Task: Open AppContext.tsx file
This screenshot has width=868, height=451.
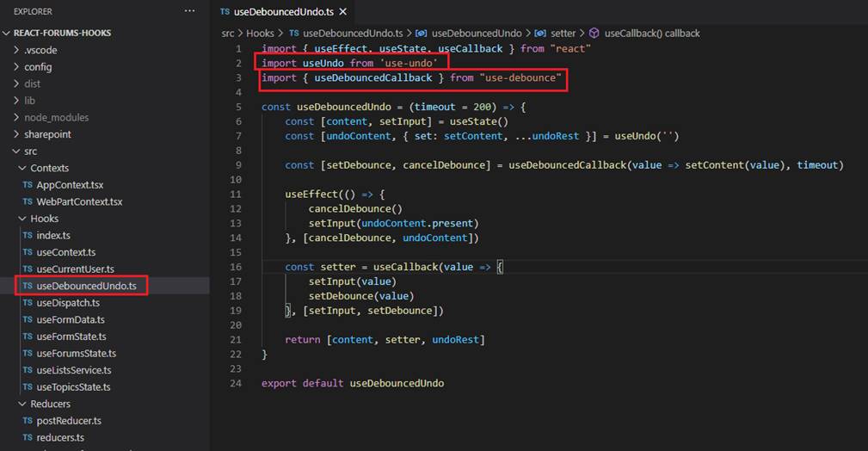Action: [70, 185]
